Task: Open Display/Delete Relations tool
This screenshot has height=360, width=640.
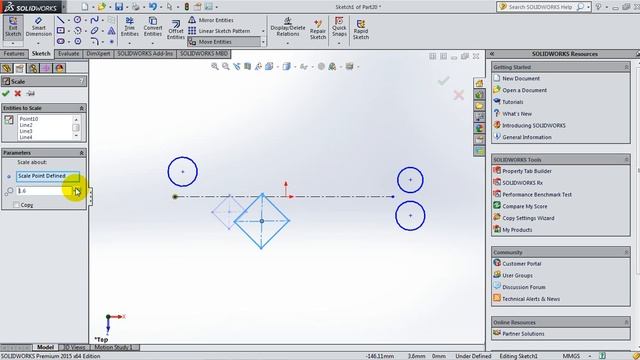Action: click(288, 27)
